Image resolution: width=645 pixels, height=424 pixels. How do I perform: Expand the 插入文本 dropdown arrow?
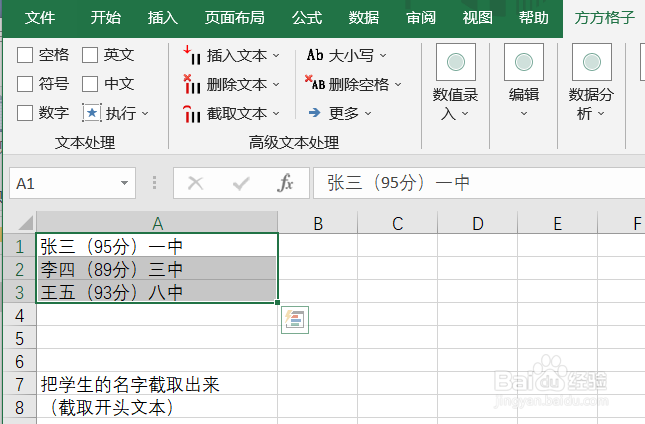276,56
